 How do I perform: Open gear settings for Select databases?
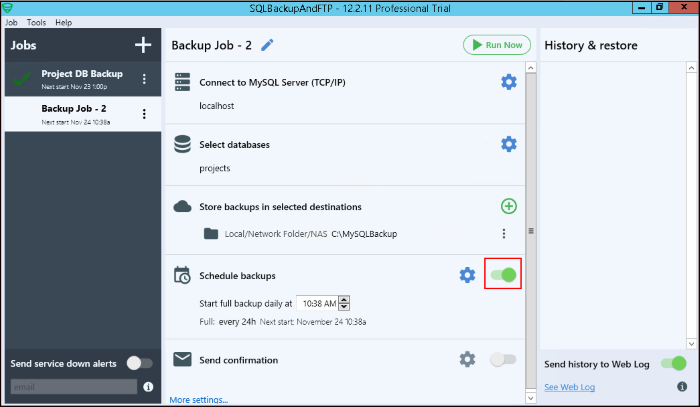[509, 144]
